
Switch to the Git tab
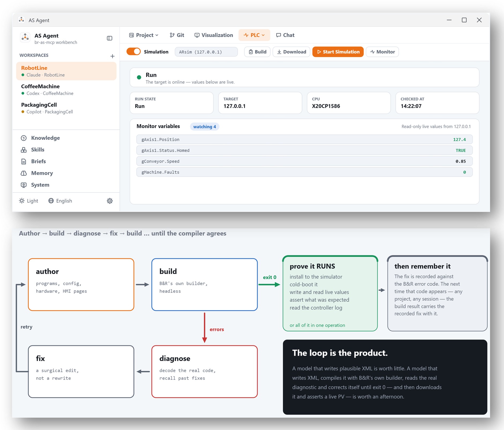coord(177,35)
